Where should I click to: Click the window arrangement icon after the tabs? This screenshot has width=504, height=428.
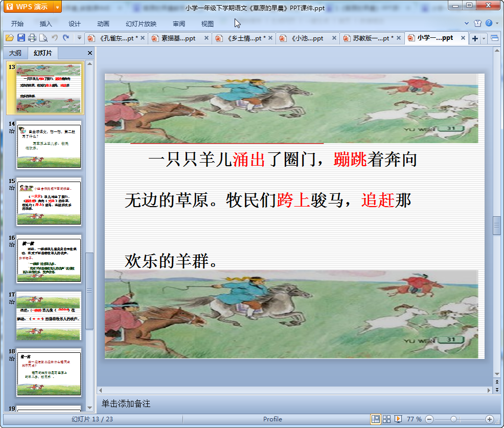(x=495, y=38)
